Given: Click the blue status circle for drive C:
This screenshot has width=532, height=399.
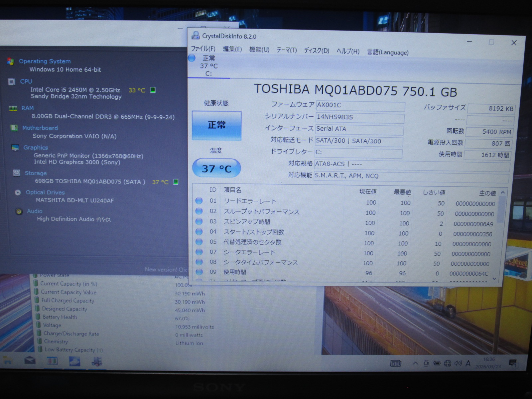Looking at the screenshot, I should (x=192, y=58).
